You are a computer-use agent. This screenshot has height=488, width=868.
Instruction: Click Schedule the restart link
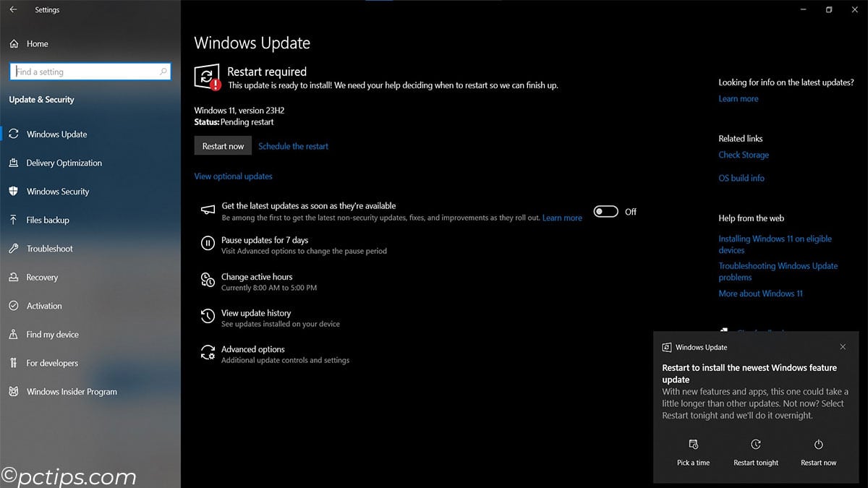point(293,146)
